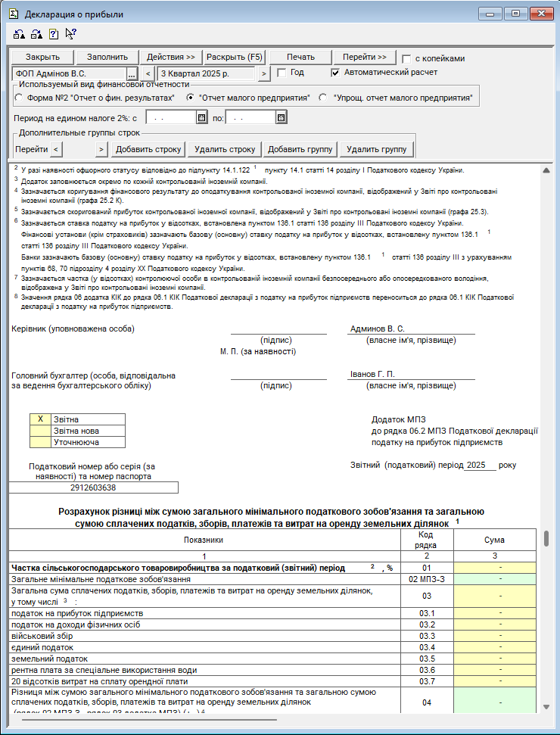Open calendar picker for period end date
Image resolution: width=560 pixels, height=735 pixels.
pyautogui.click(x=281, y=117)
